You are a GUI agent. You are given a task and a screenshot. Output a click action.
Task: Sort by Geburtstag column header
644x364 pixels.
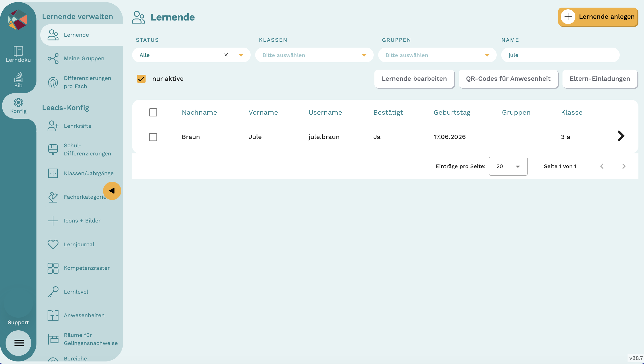pos(452,112)
